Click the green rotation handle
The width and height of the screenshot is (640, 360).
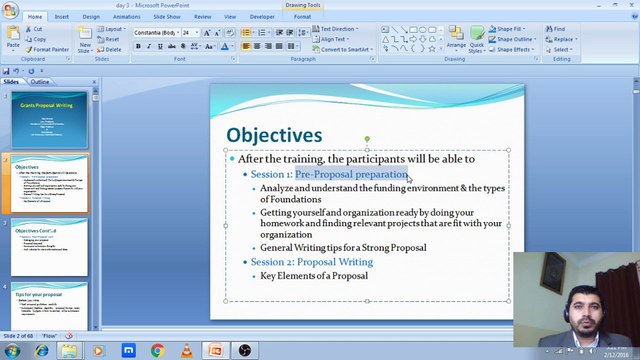[367, 139]
